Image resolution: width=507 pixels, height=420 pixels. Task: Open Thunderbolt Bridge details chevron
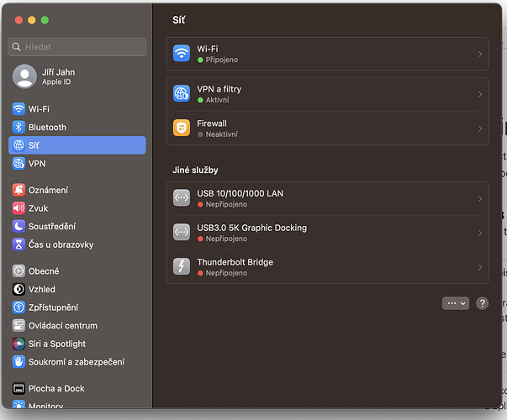click(479, 267)
